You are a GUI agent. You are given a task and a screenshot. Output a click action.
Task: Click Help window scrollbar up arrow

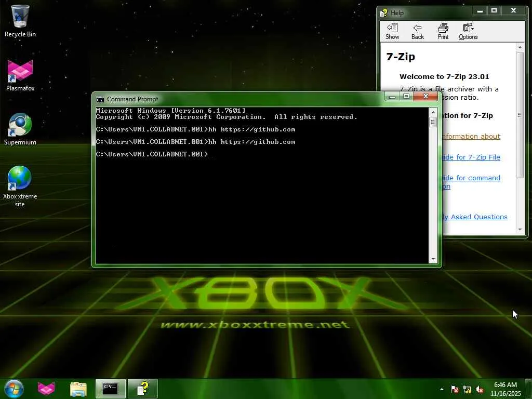click(x=520, y=47)
